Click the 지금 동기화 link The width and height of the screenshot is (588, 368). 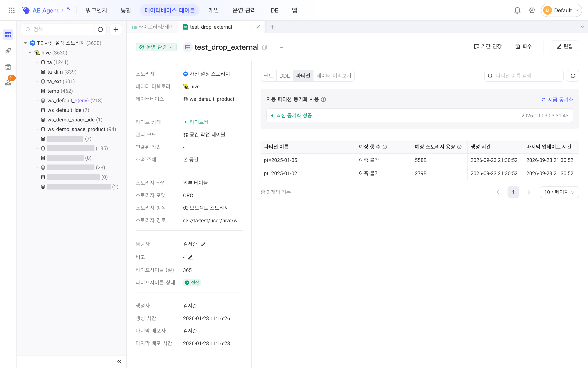click(557, 99)
